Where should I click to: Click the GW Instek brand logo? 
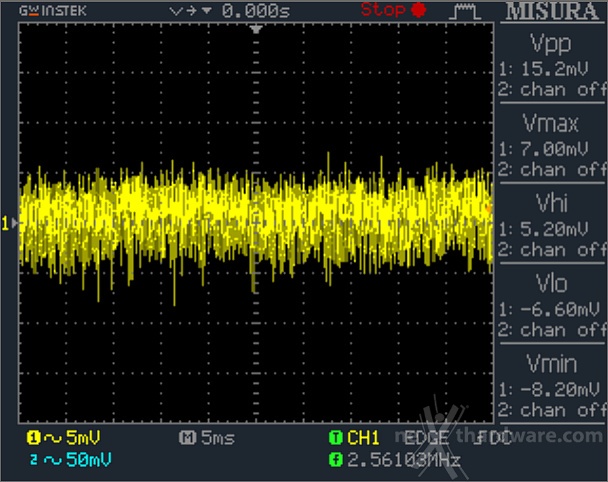pos(53,11)
